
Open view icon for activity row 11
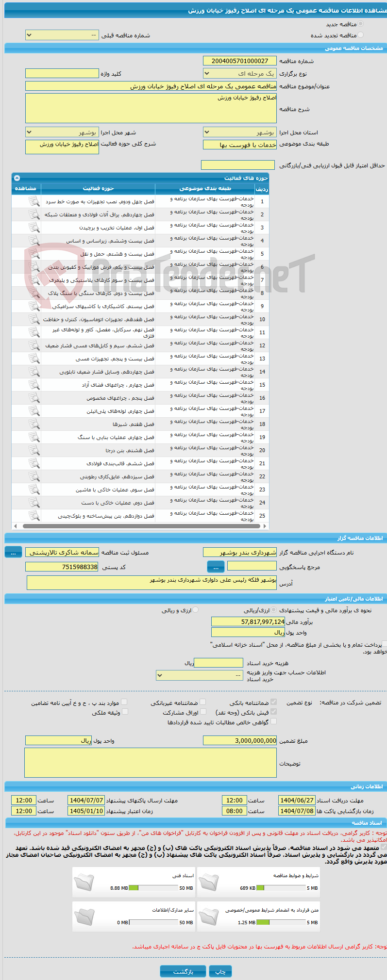click(x=34, y=332)
